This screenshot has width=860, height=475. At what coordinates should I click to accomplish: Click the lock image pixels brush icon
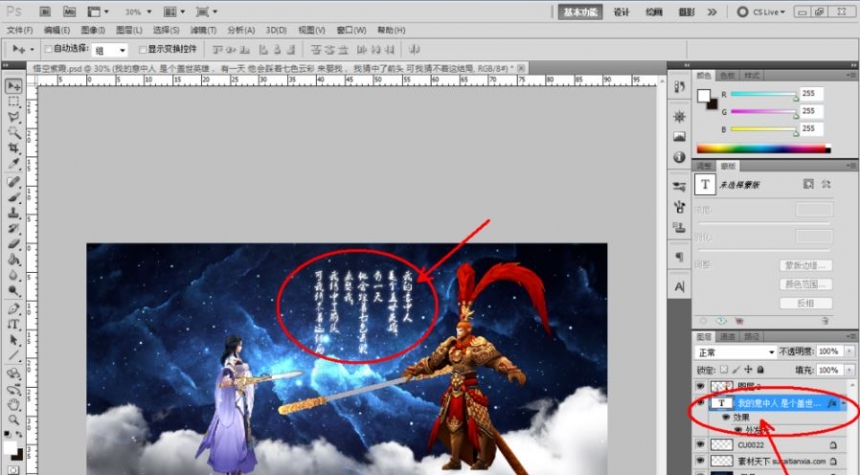click(736, 370)
